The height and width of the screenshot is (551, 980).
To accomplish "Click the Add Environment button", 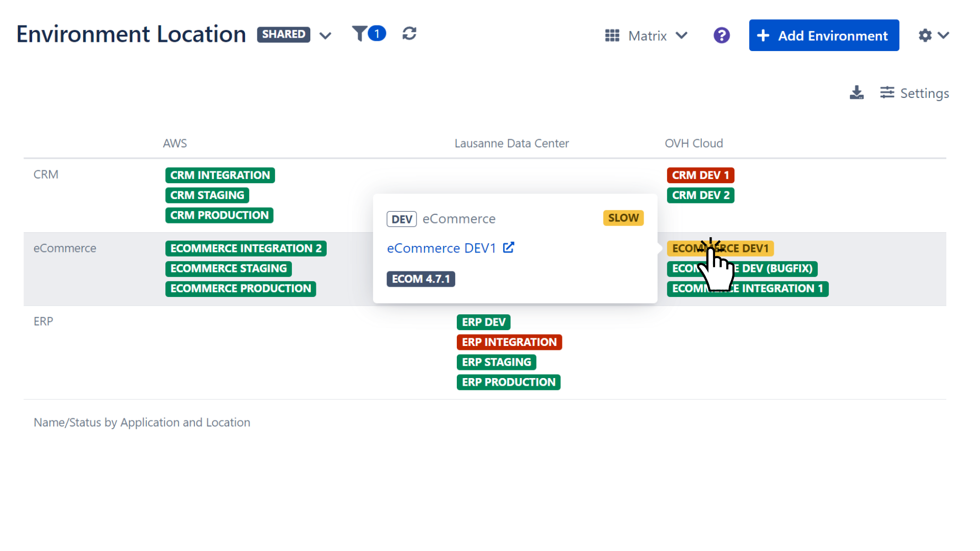I will click(x=824, y=35).
